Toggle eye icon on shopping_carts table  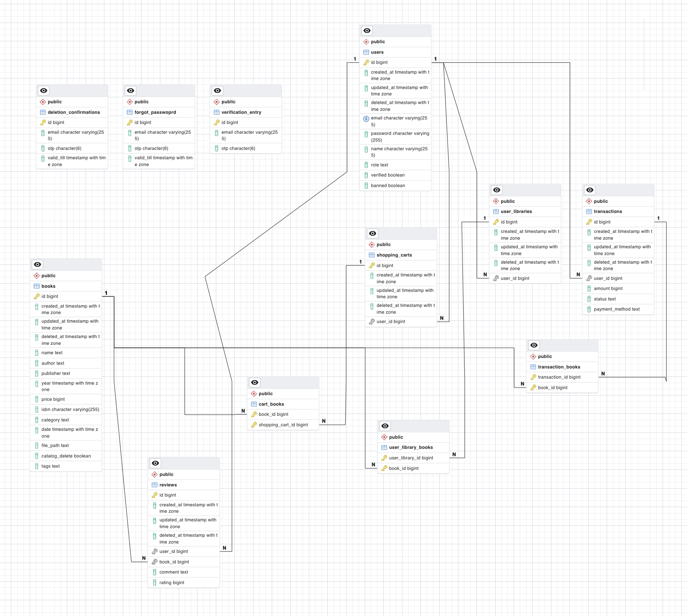pyautogui.click(x=372, y=234)
